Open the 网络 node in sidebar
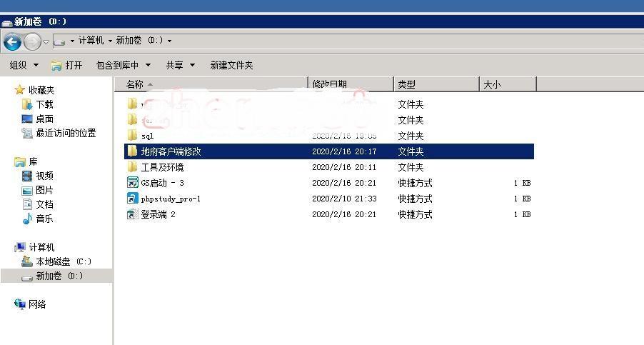The width and height of the screenshot is (644, 345). [37, 304]
